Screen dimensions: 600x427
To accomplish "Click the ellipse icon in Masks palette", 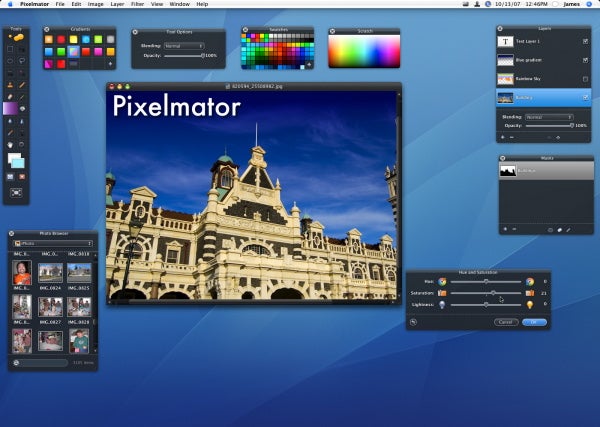I will [550, 230].
